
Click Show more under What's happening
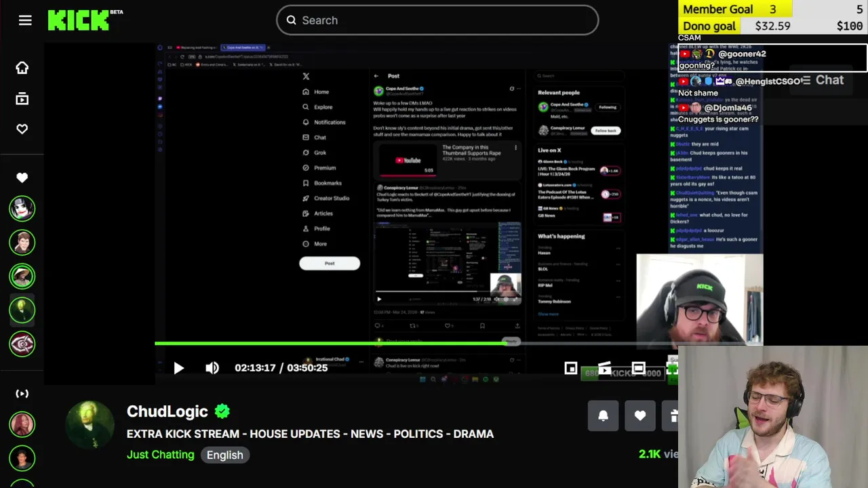pyautogui.click(x=548, y=314)
